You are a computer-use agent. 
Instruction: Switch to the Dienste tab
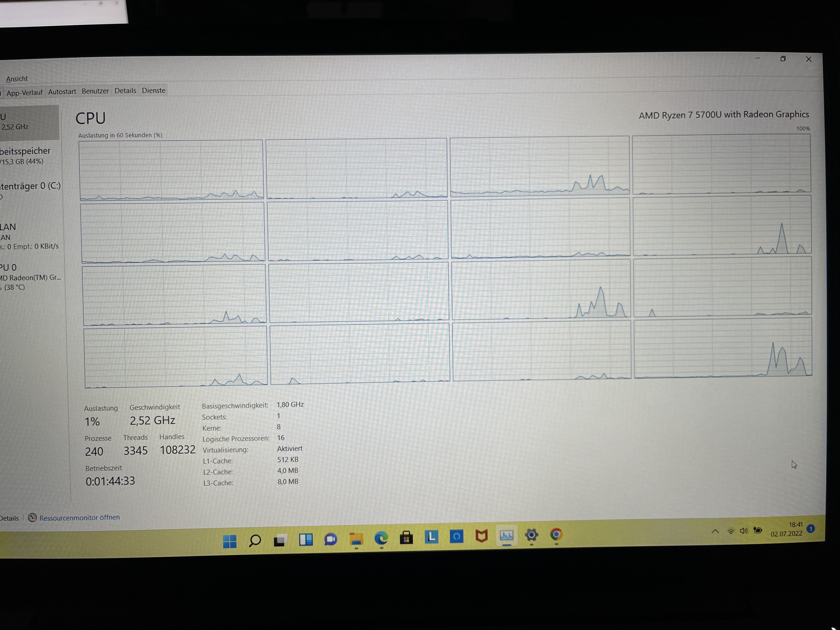point(153,90)
